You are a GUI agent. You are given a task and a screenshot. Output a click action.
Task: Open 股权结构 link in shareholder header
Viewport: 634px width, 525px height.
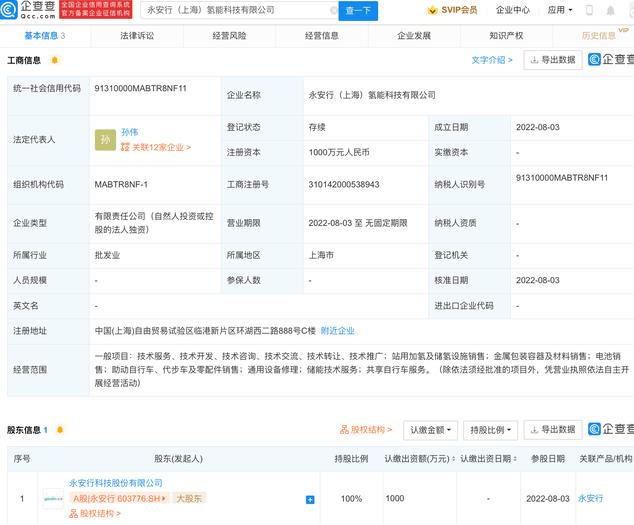tap(367, 430)
